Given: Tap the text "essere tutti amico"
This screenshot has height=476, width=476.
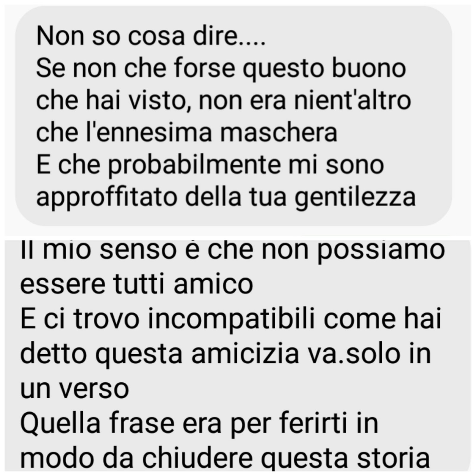Looking at the screenshot, I should [x=137, y=284].
